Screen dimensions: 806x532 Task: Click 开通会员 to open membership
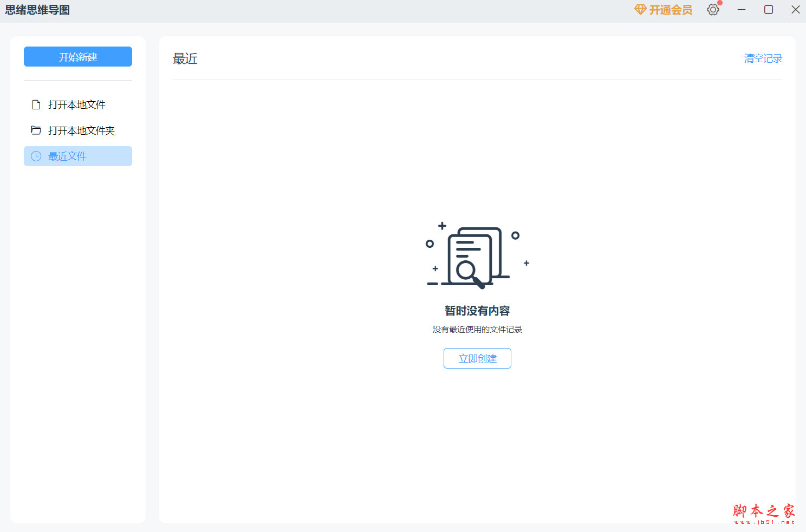point(670,10)
